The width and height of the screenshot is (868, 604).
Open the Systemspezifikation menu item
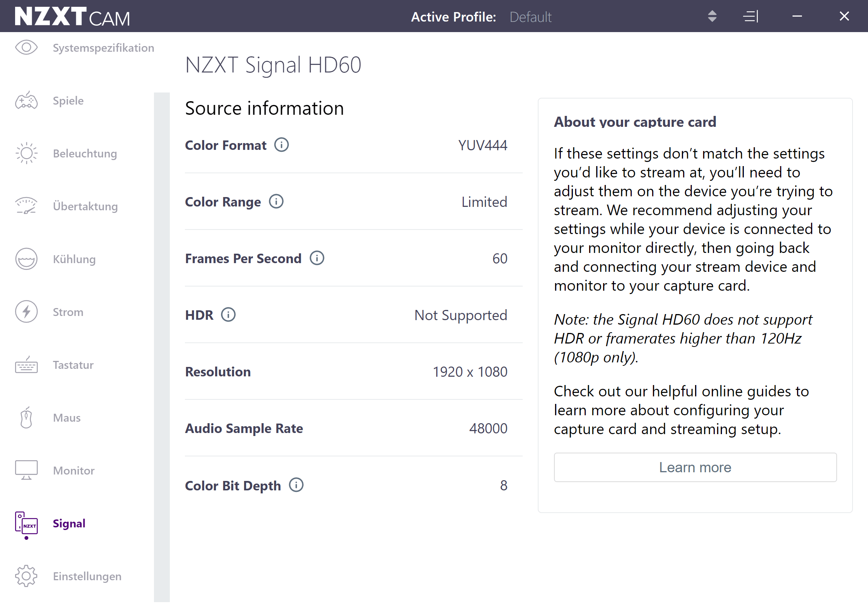point(103,48)
